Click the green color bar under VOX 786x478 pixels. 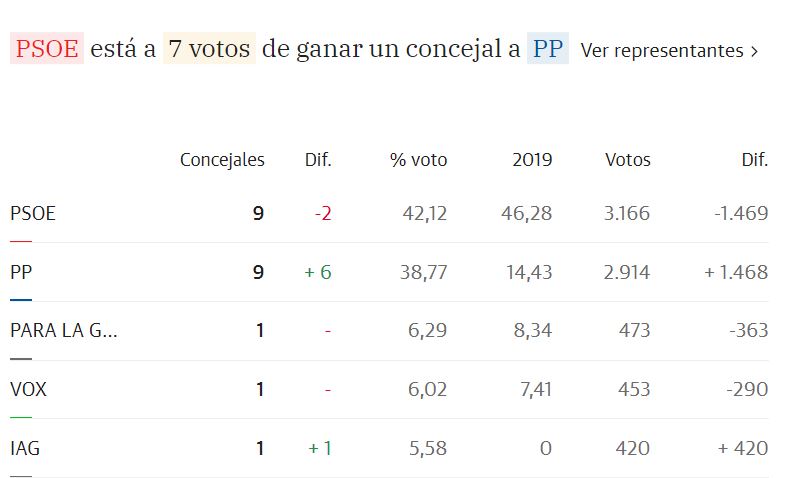[20, 417]
